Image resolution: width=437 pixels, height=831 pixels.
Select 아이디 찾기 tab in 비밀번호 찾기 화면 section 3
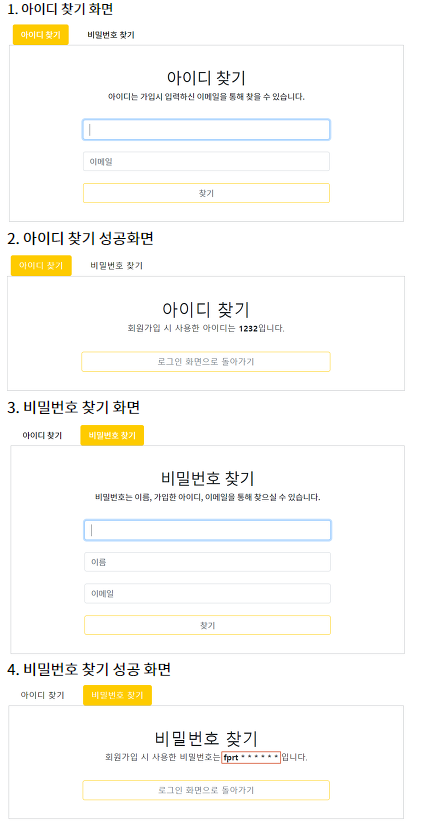click(42, 436)
